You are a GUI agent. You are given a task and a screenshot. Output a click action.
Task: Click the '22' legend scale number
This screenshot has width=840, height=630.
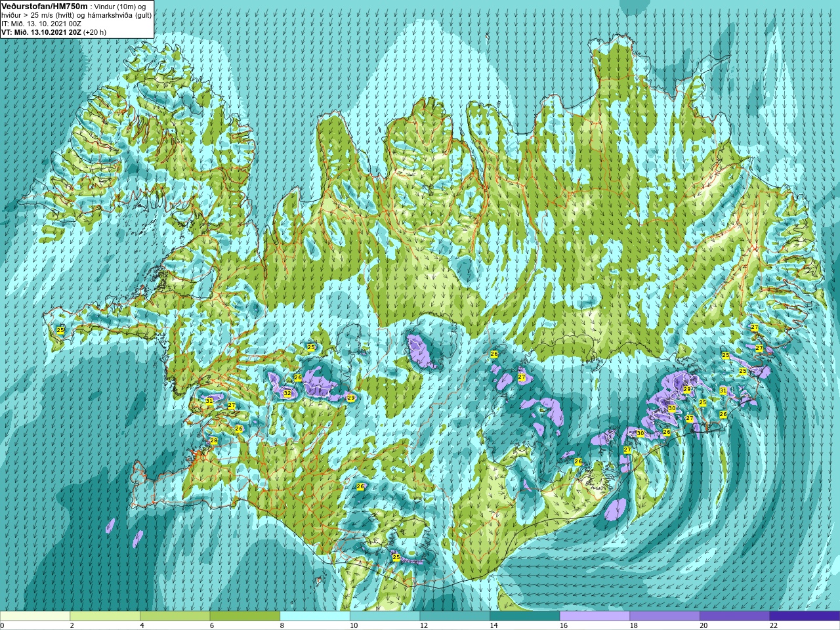pos(774,625)
